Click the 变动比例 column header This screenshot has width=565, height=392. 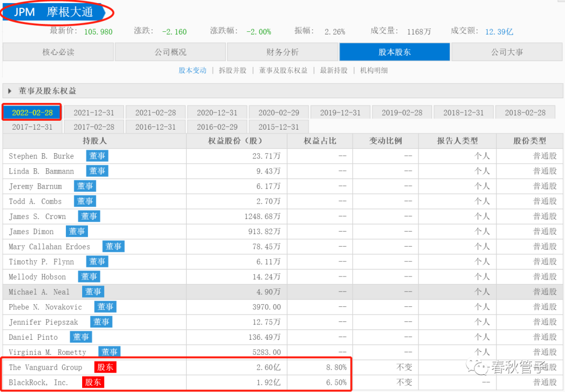386,141
